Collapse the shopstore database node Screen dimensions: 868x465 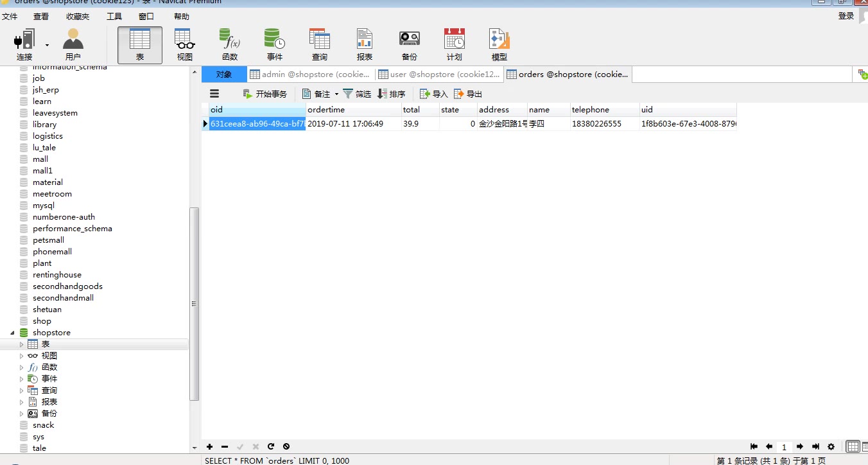(x=13, y=333)
